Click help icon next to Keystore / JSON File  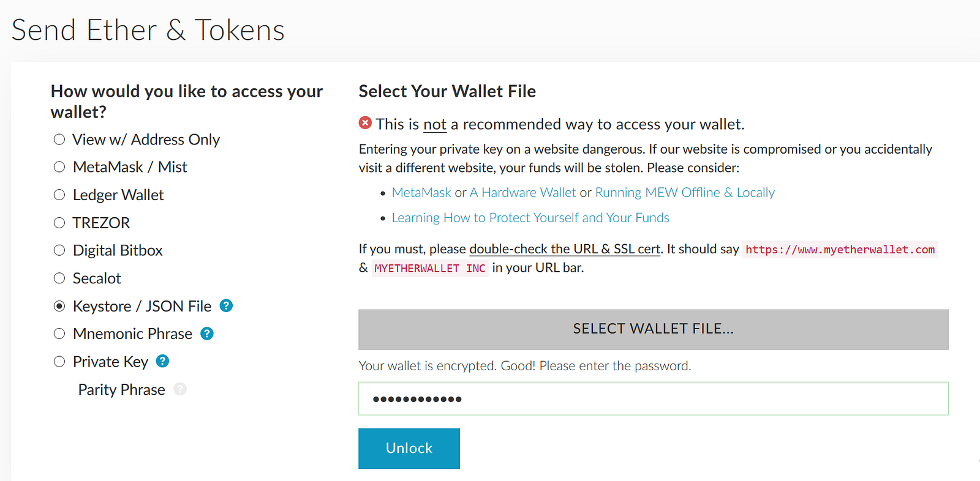226,305
